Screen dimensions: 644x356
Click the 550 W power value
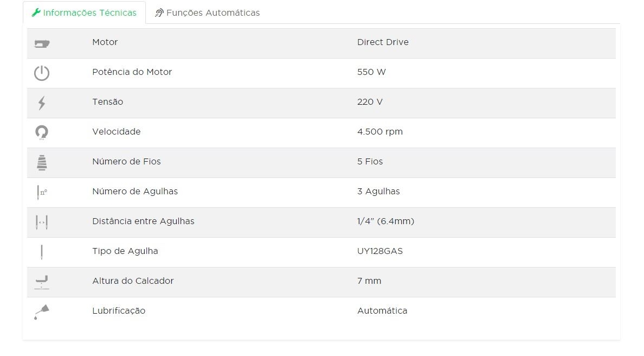371,72
